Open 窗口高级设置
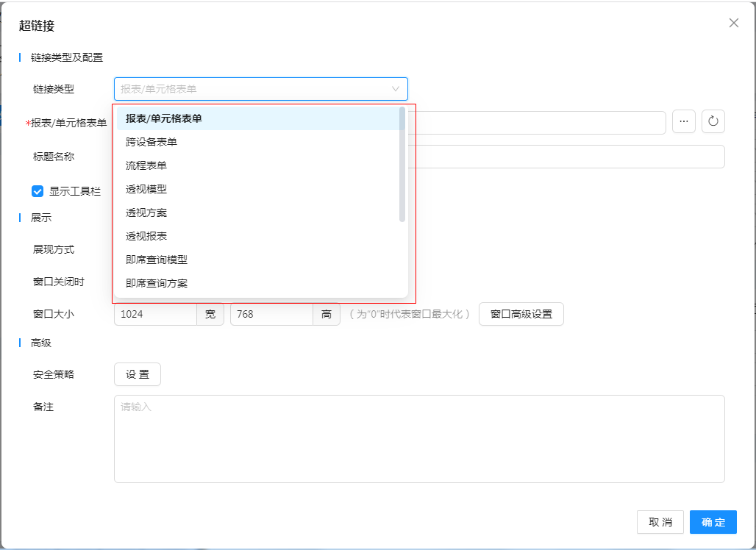 (x=521, y=314)
